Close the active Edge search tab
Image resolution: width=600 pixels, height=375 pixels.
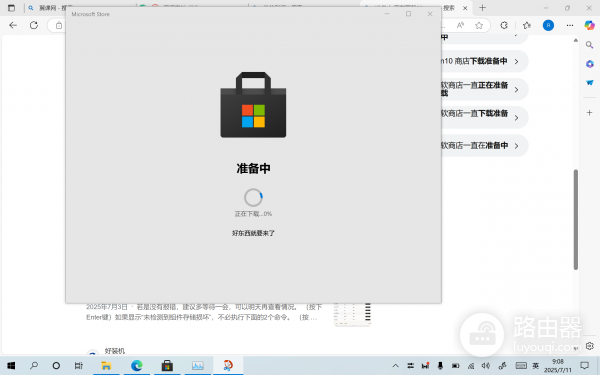pyautogui.click(x=465, y=8)
